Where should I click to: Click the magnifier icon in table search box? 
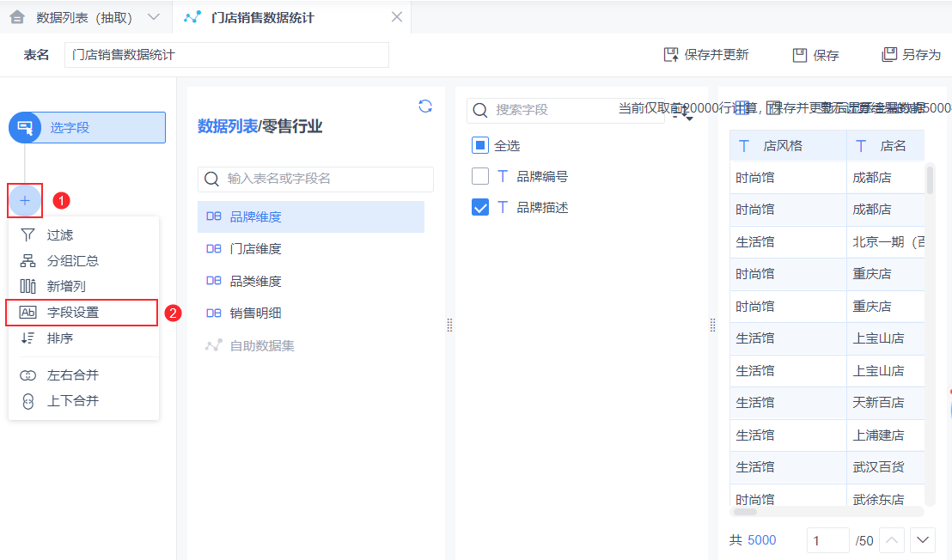(x=211, y=179)
